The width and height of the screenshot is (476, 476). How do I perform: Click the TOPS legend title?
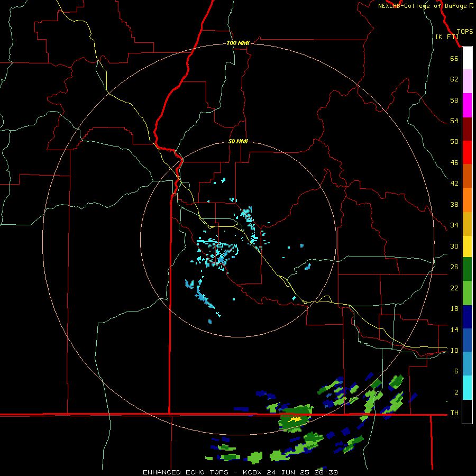[x=465, y=32]
